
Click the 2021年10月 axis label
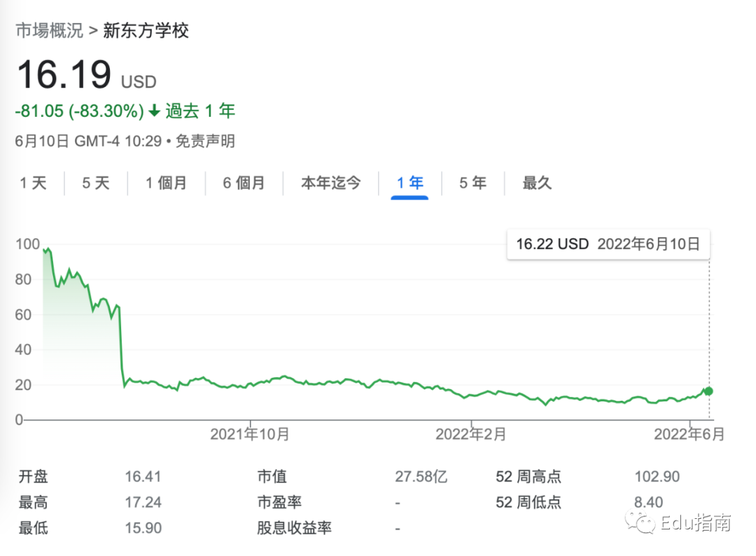(250, 434)
